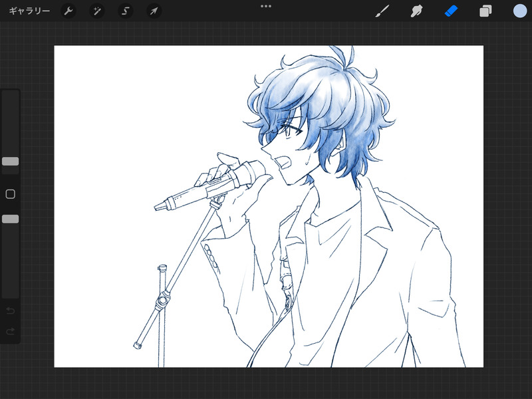Open the Selection tool
This screenshot has width=532, height=399.
126,11
